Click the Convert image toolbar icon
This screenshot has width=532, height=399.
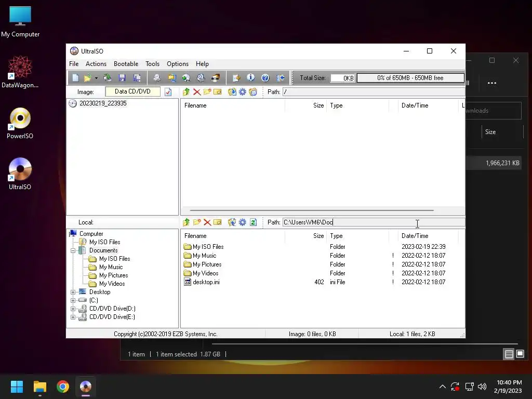[187, 78]
